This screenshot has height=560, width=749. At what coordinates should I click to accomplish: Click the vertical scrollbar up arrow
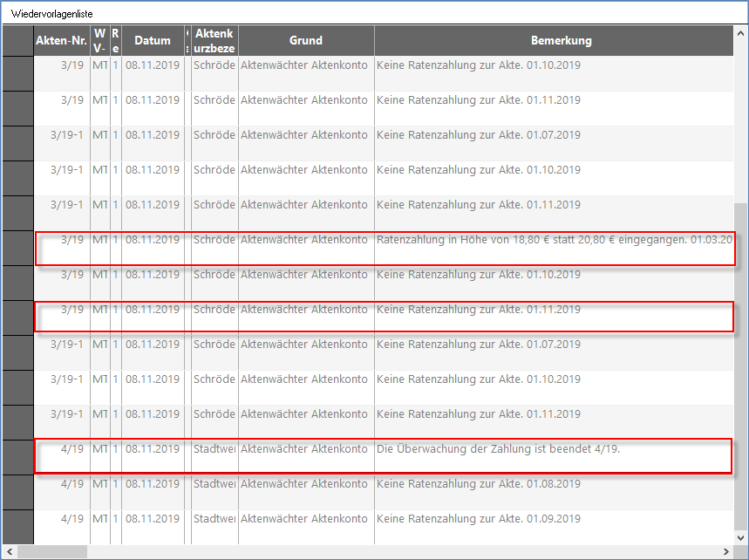click(741, 32)
